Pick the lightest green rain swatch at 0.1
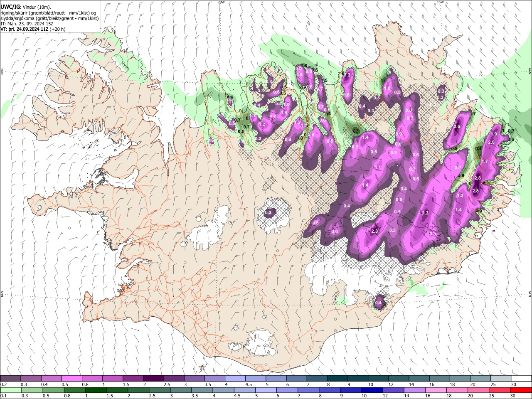This screenshot has height=399, width=532. point(10,390)
